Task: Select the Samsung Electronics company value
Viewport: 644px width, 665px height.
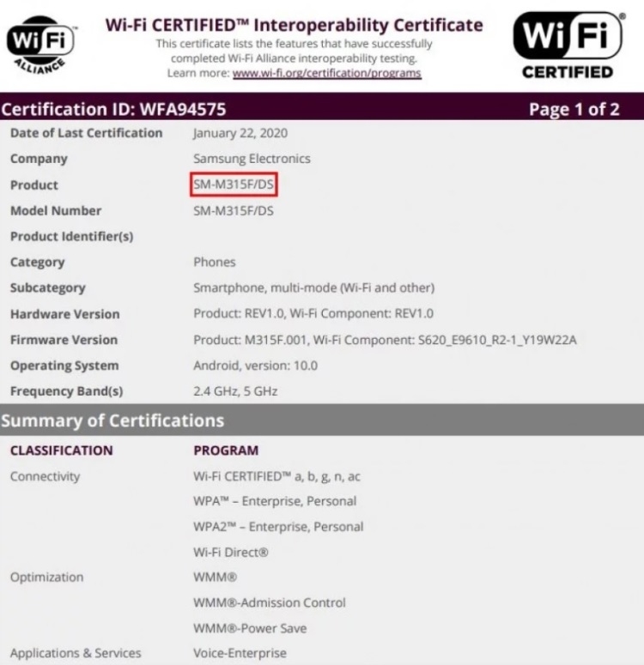Action: (x=252, y=159)
